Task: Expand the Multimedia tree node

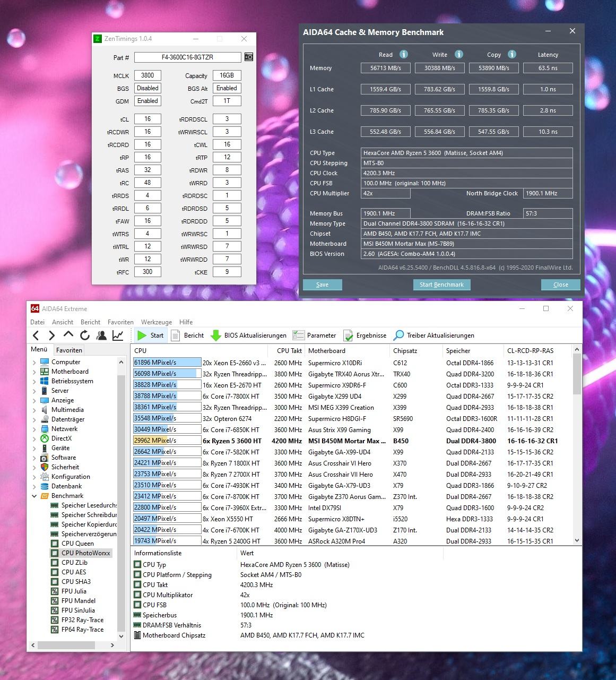Action: point(34,410)
